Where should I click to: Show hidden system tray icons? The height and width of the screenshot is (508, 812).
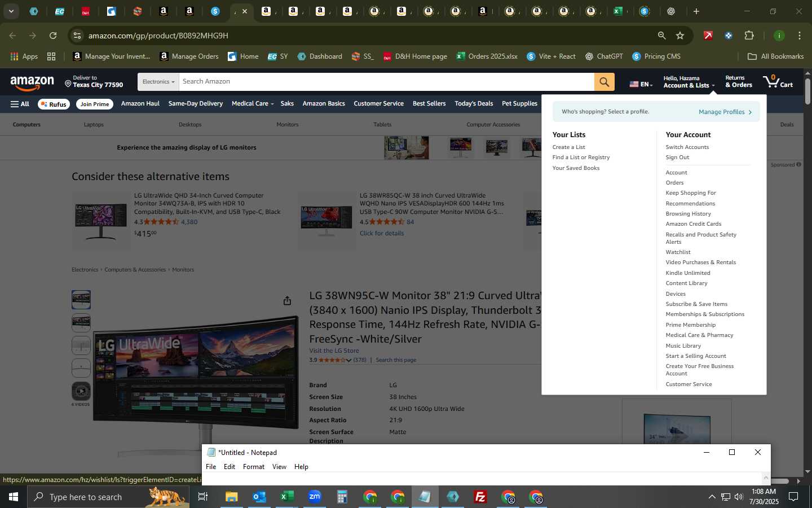click(x=712, y=497)
